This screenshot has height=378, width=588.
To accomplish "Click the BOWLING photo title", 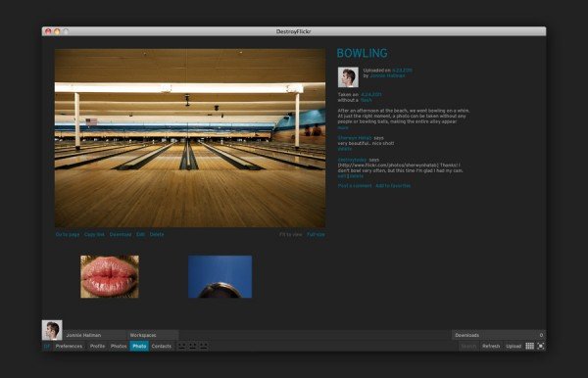I will click(363, 53).
